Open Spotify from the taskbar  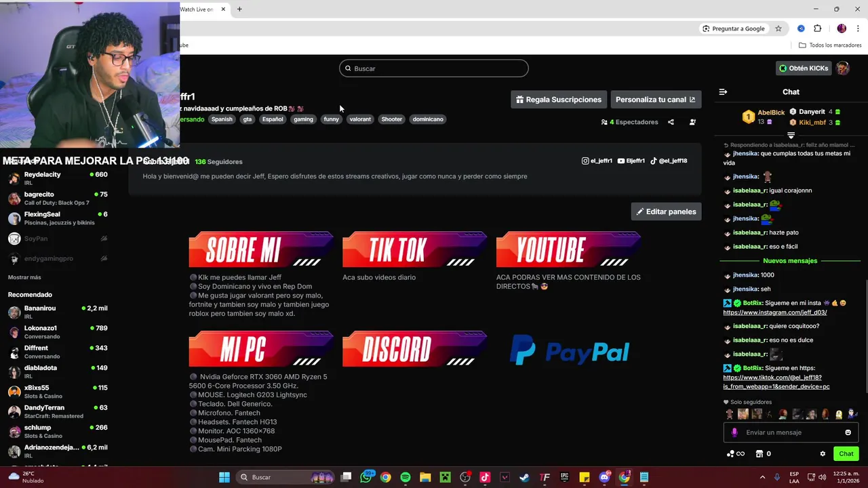[406, 477]
